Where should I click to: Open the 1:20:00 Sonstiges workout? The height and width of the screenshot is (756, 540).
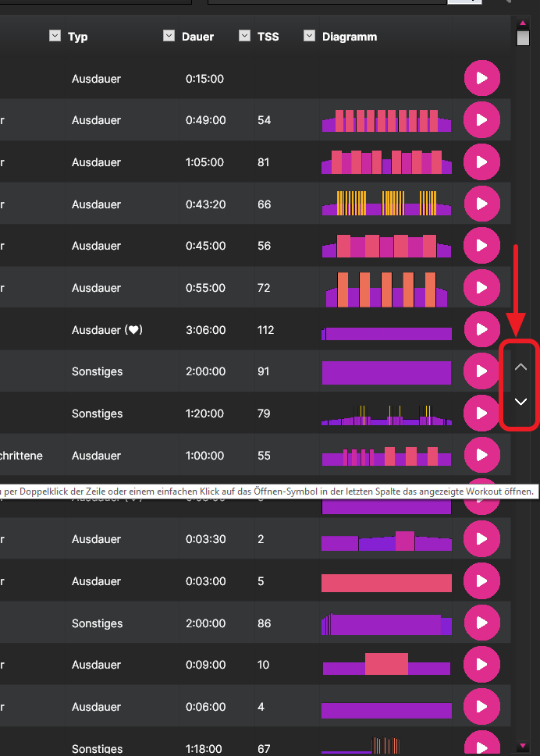click(x=481, y=413)
